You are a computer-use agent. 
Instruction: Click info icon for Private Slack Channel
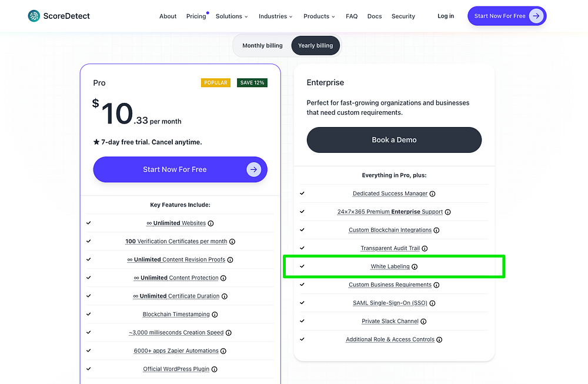(x=423, y=322)
